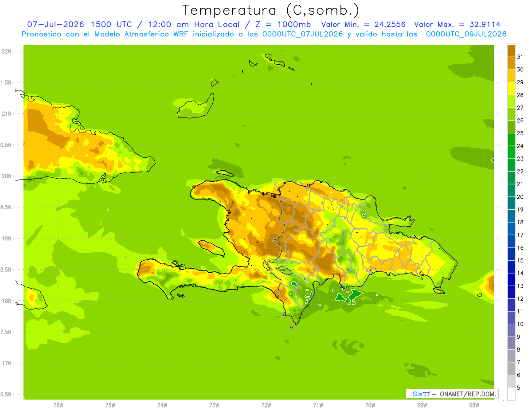Pick the legend swatch between 12 and 13
Screen dimensions: 532x411
pos(511,292)
